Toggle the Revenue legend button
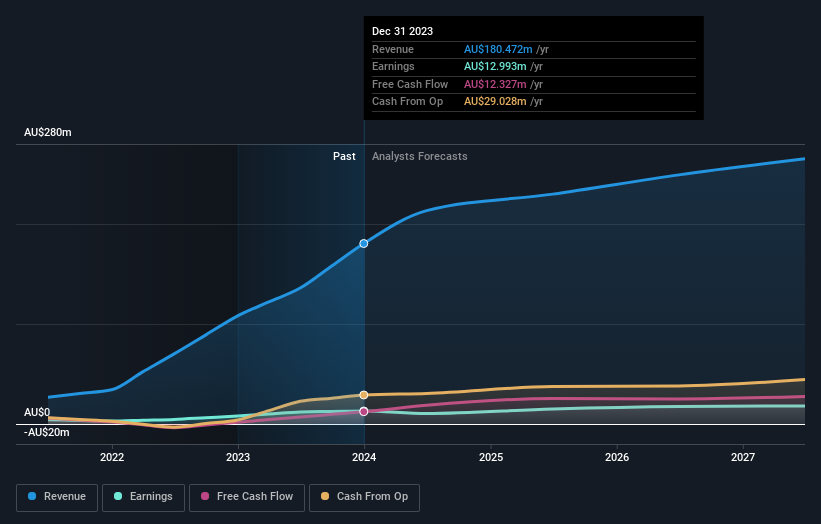This screenshot has height=524, width=821. pos(57,497)
